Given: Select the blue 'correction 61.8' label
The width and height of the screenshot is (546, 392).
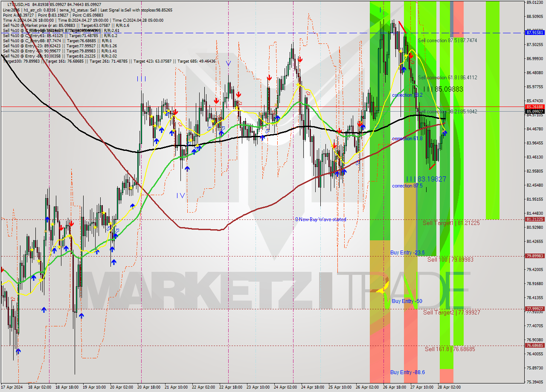Looking at the screenshot, I should (407, 138).
